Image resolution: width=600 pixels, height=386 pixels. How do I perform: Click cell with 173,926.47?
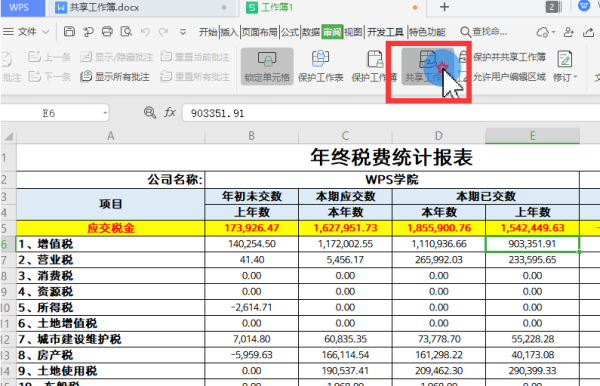(x=251, y=228)
